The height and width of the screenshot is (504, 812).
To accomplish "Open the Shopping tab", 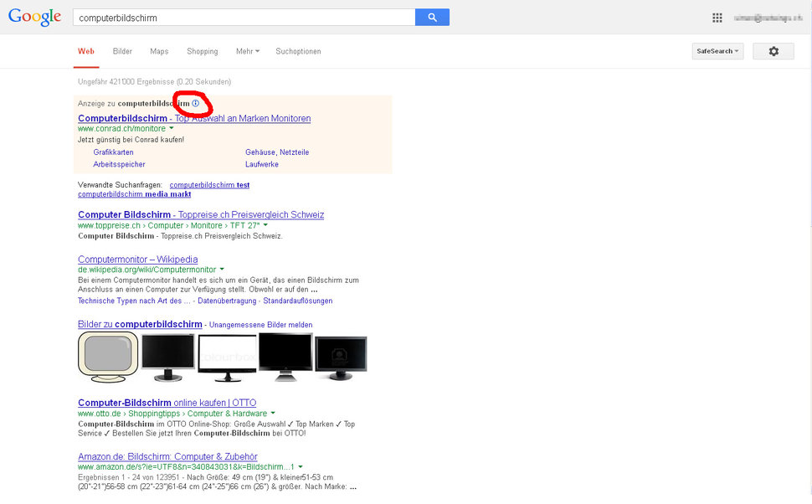I will [202, 52].
